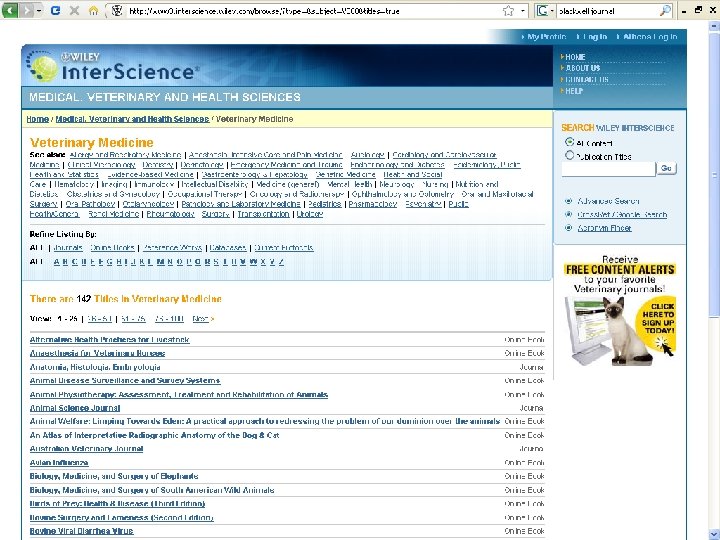Screen dimensions: 720x540
Task: Bookmark this page with the star icon
Action: [x=508, y=11]
